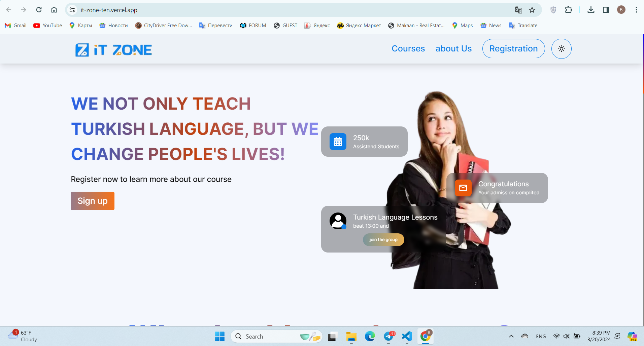Toggle the Chrome side panel

(606, 10)
